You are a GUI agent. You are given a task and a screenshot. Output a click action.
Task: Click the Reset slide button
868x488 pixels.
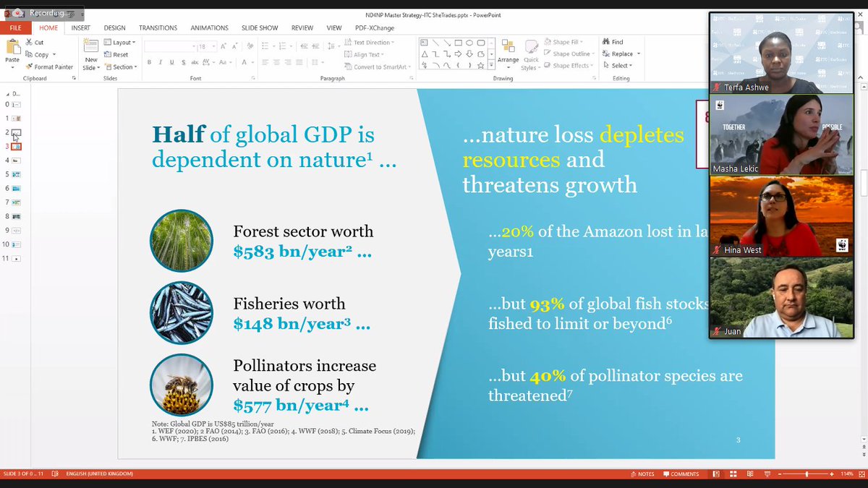[116, 54]
